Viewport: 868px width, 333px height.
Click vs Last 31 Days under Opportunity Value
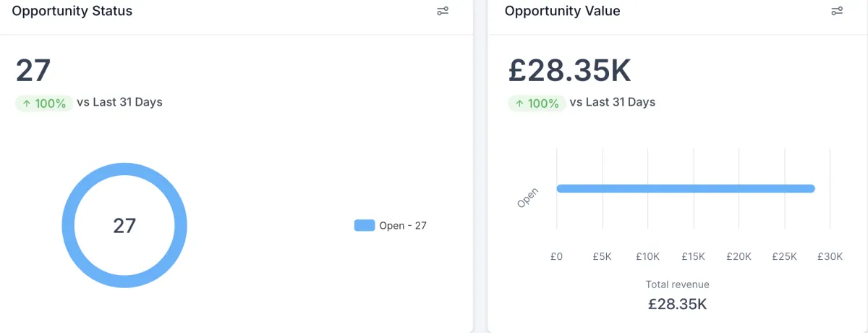pyautogui.click(x=613, y=102)
